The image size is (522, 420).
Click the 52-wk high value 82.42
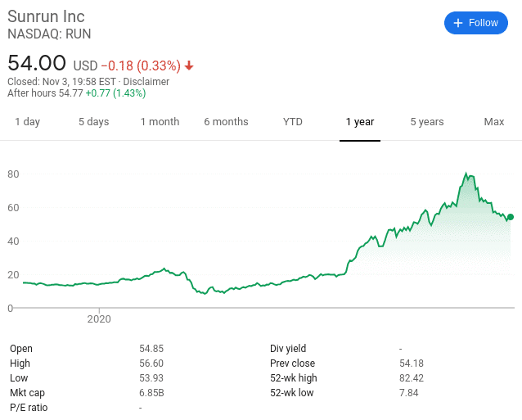[x=412, y=378]
